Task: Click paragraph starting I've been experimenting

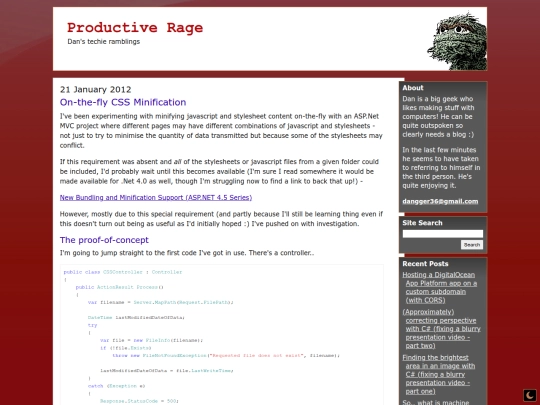Action: 221,131
